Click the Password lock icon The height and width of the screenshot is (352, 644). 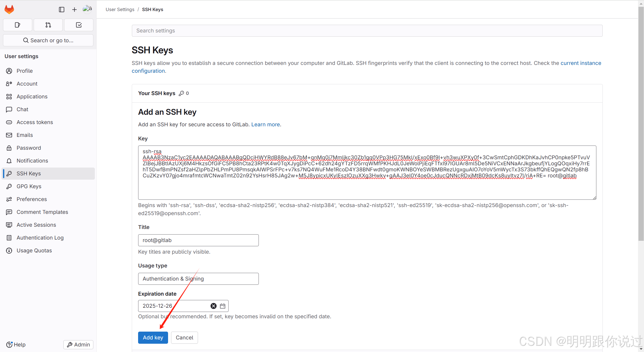tap(9, 148)
